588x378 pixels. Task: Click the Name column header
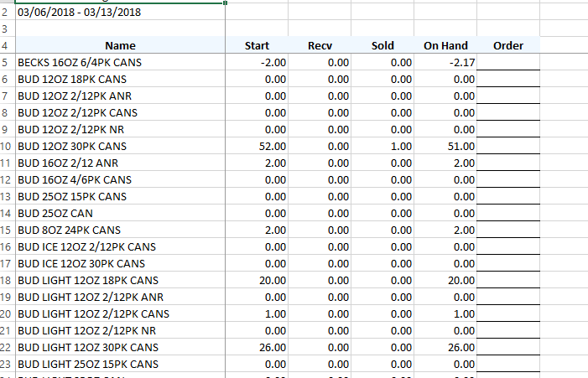click(121, 45)
